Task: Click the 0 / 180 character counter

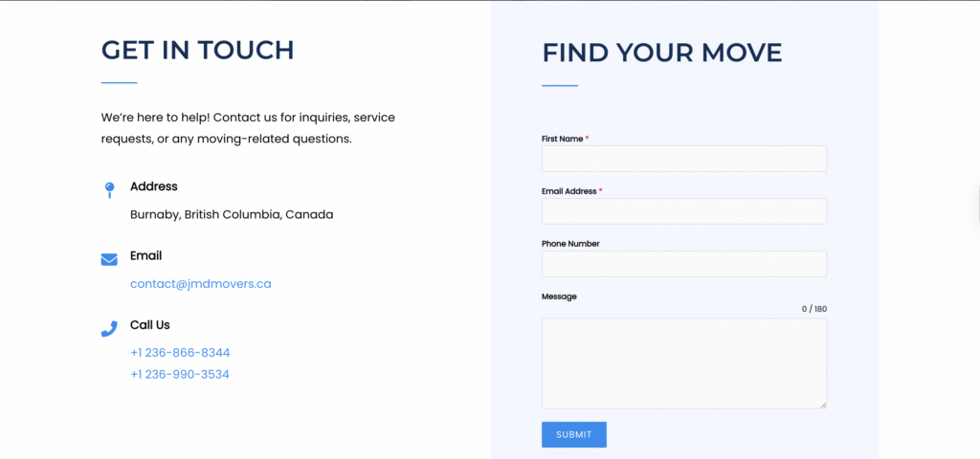Action: coord(813,309)
